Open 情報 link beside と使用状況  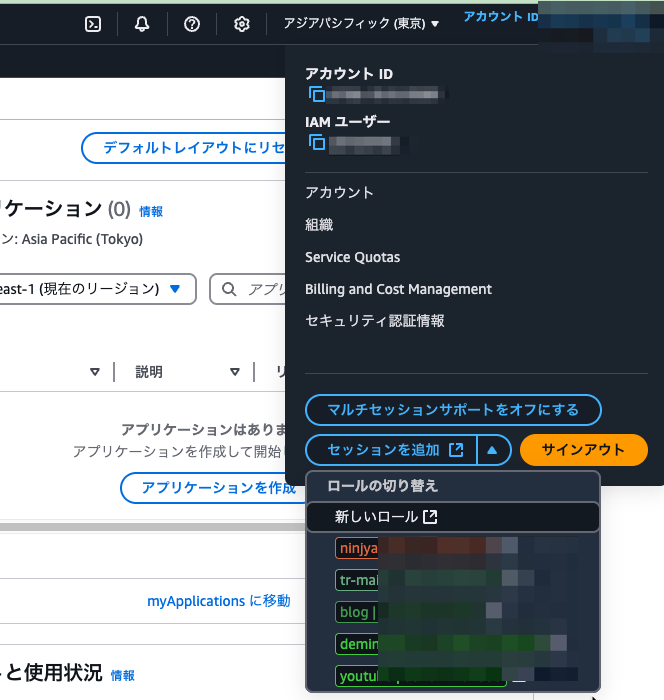pyautogui.click(x=122, y=675)
